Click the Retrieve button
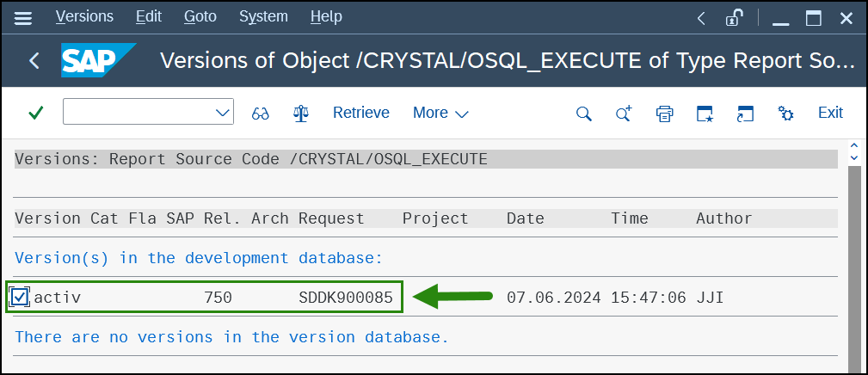 [x=361, y=113]
